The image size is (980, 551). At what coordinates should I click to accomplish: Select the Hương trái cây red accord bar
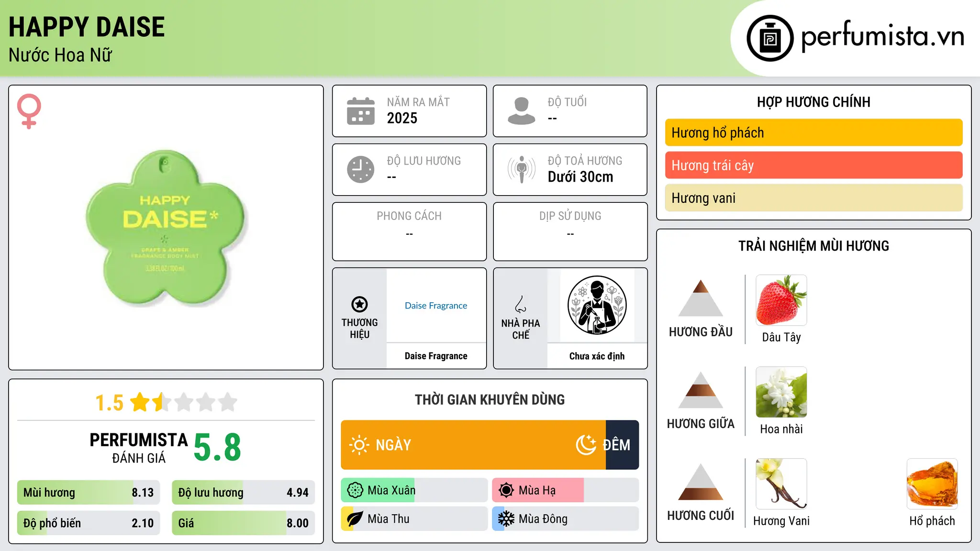coord(814,165)
